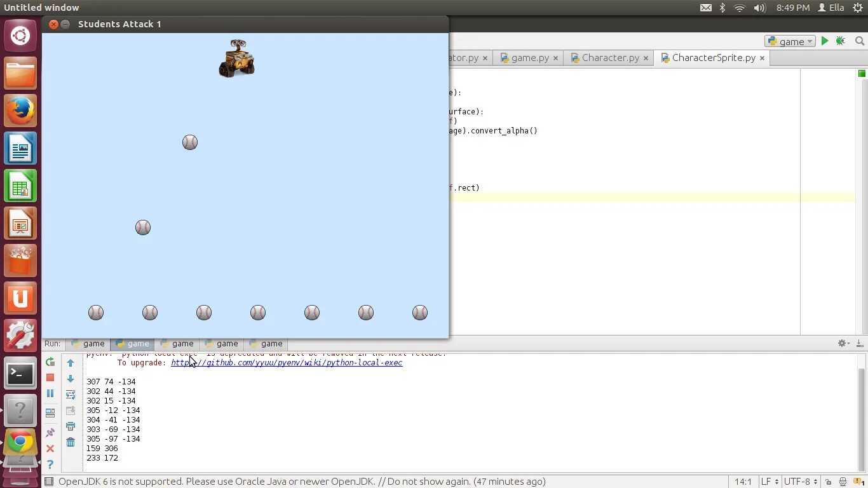This screenshot has width=868, height=488.
Task: Open the volume indicator menu
Action: click(x=759, y=8)
